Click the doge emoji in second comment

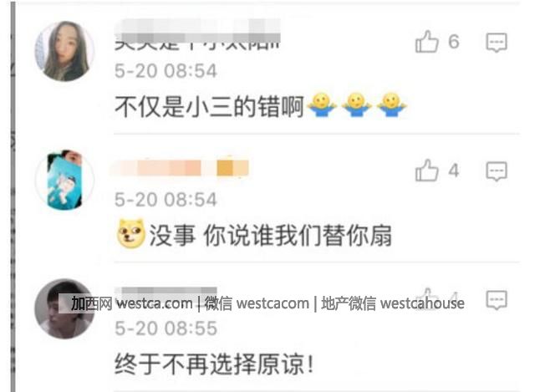pyautogui.click(x=130, y=233)
